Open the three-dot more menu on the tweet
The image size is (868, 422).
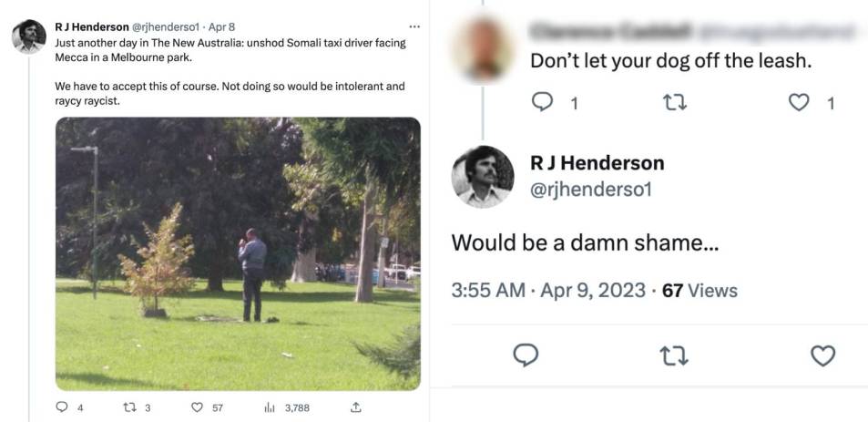(414, 26)
